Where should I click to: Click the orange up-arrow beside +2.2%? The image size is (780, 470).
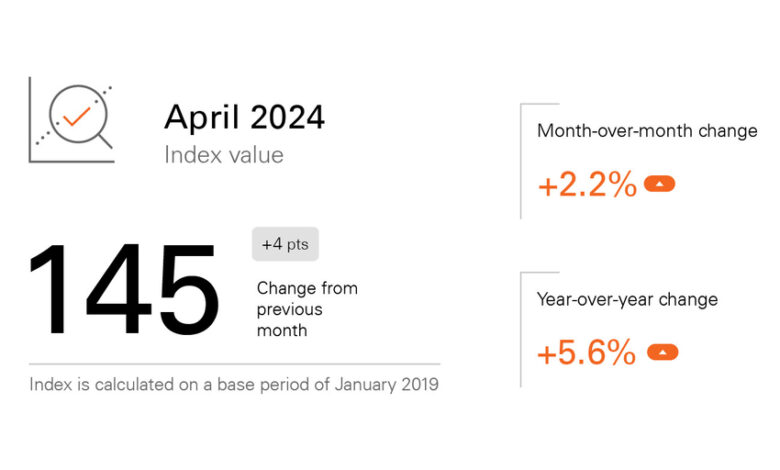pos(660,184)
